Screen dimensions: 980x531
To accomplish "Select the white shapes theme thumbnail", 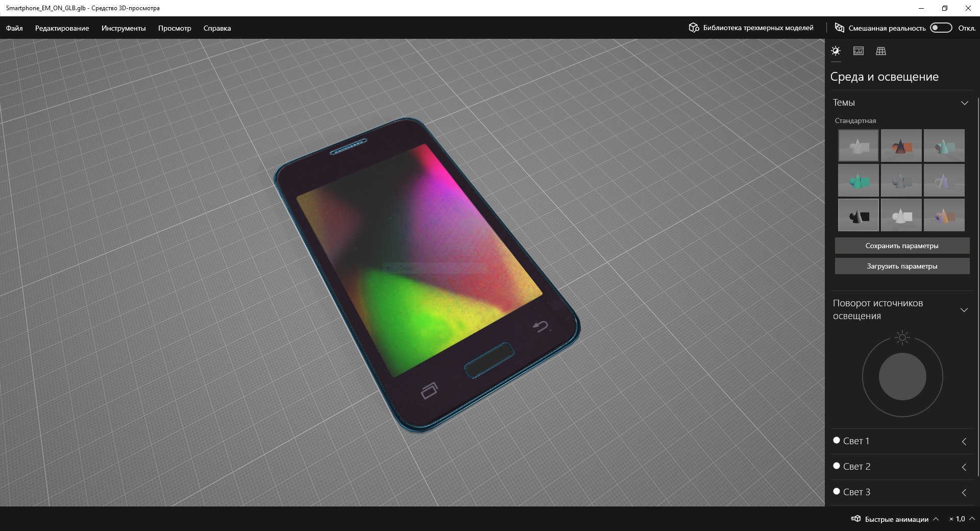I will [901, 215].
